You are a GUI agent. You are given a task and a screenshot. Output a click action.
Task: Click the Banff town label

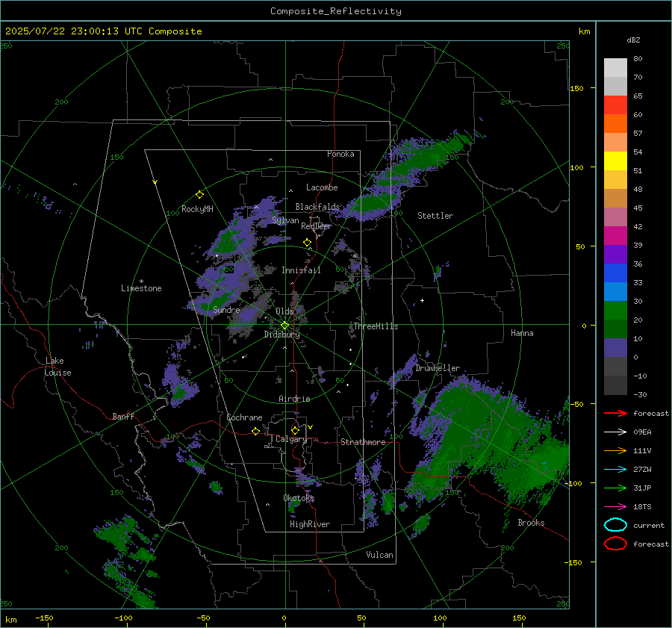pyautogui.click(x=123, y=417)
